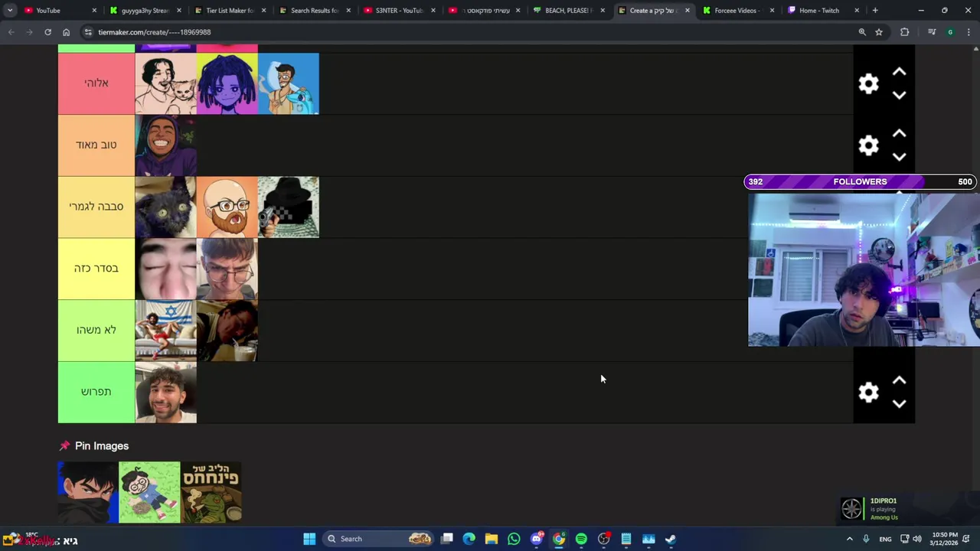Select hooded smiling avatar in טוב מאוד tier

pyautogui.click(x=166, y=145)
